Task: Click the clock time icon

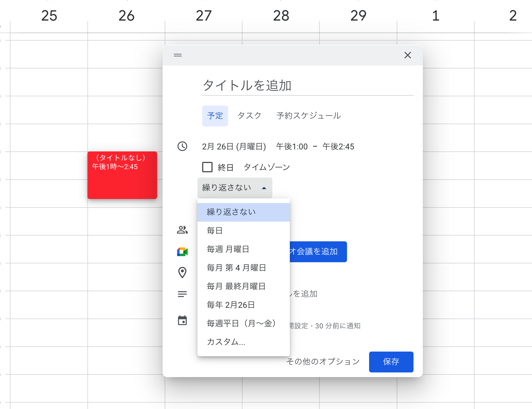Action: pos(182,146)
